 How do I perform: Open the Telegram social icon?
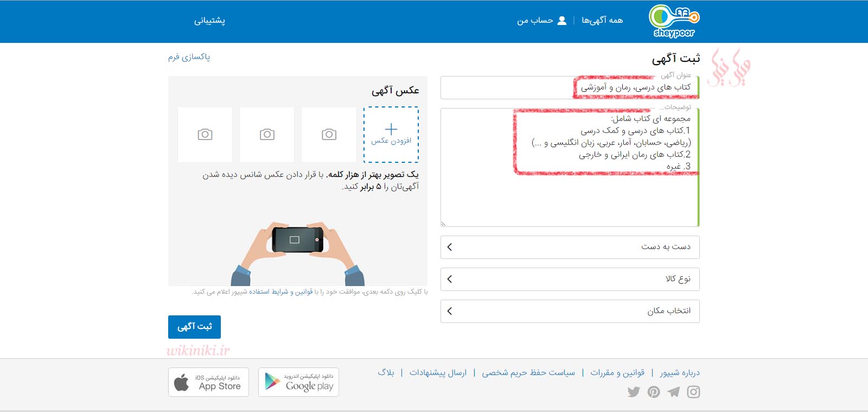pyautogui.click(x=673, y=392)
